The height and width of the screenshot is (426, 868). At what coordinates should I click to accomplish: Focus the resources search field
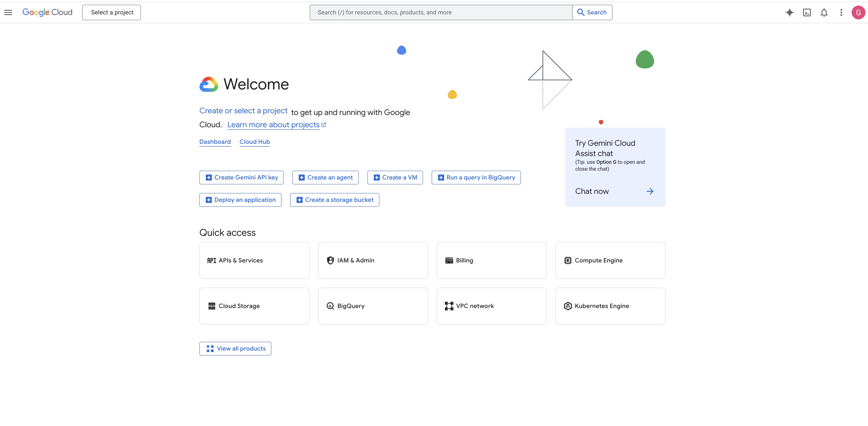(x=441, y=12)
